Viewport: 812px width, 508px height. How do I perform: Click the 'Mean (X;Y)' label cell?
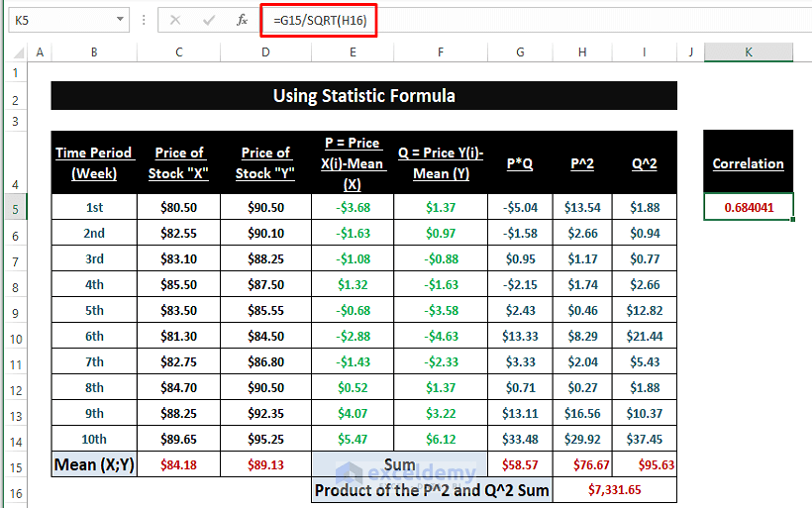[94, 464]
